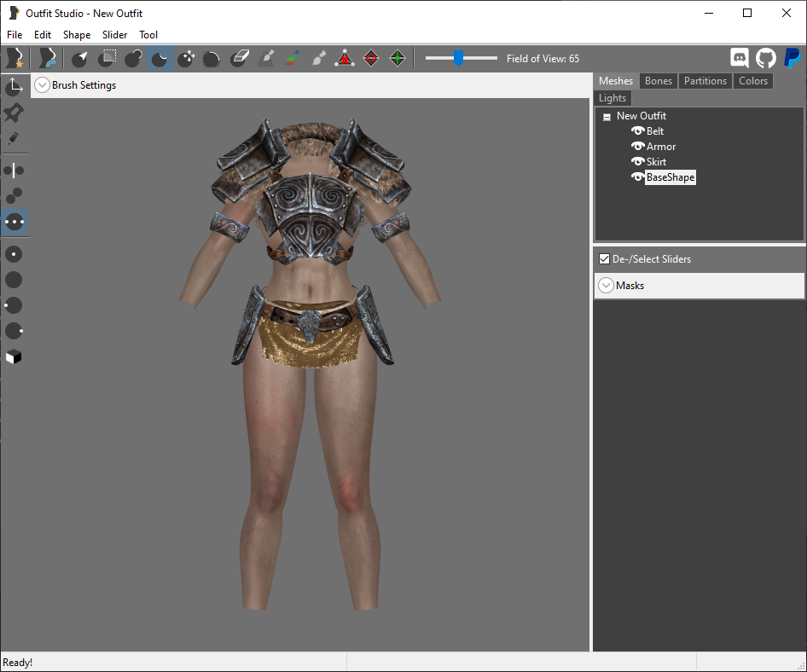Select the New Outfit root item
Viewport: 807px width, 672px height.
(x=642, y=116)
